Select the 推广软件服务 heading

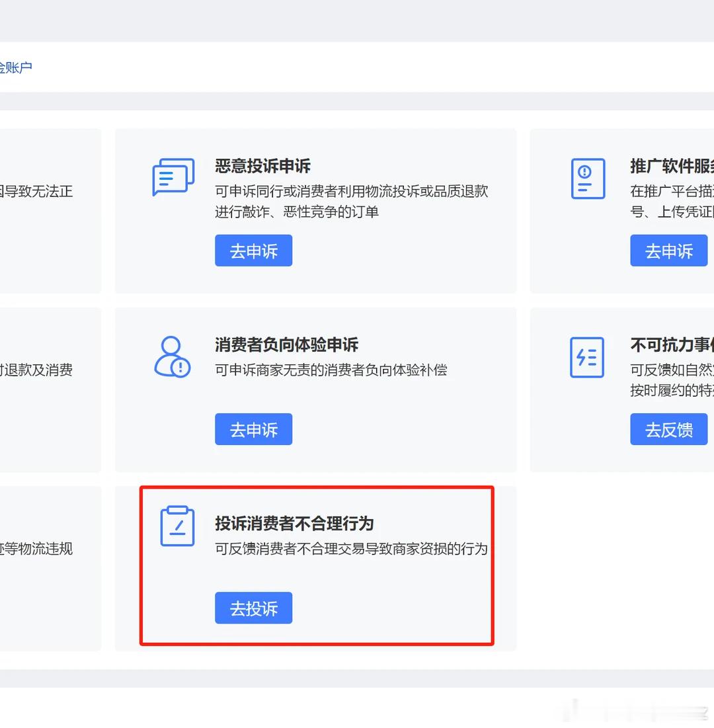672,166
